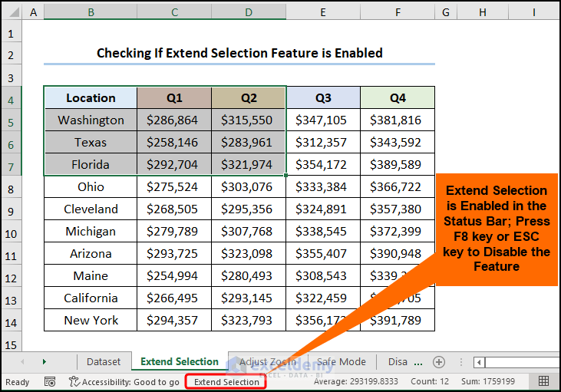
Task: Click the Ohio cell
Action: click(91, 186)
